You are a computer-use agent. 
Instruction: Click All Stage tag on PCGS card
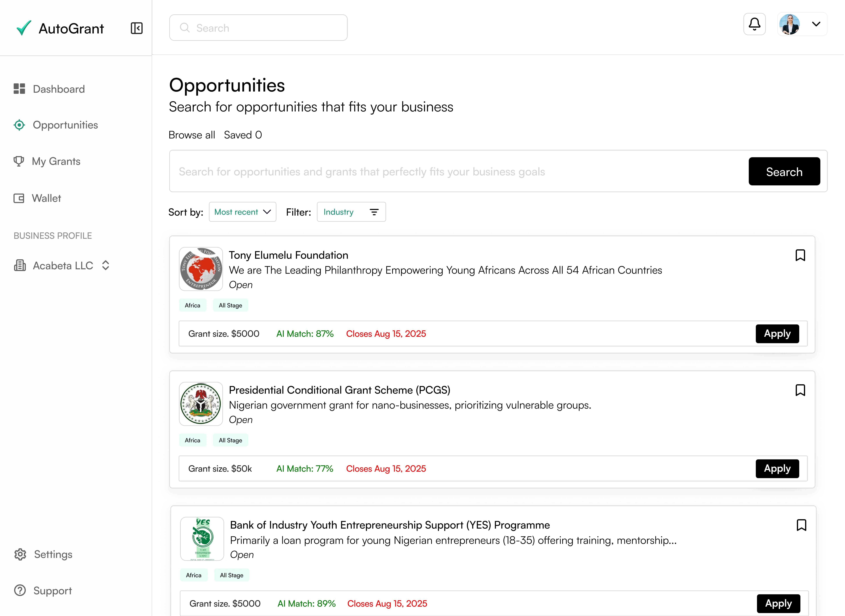click(x=230, y=440)
